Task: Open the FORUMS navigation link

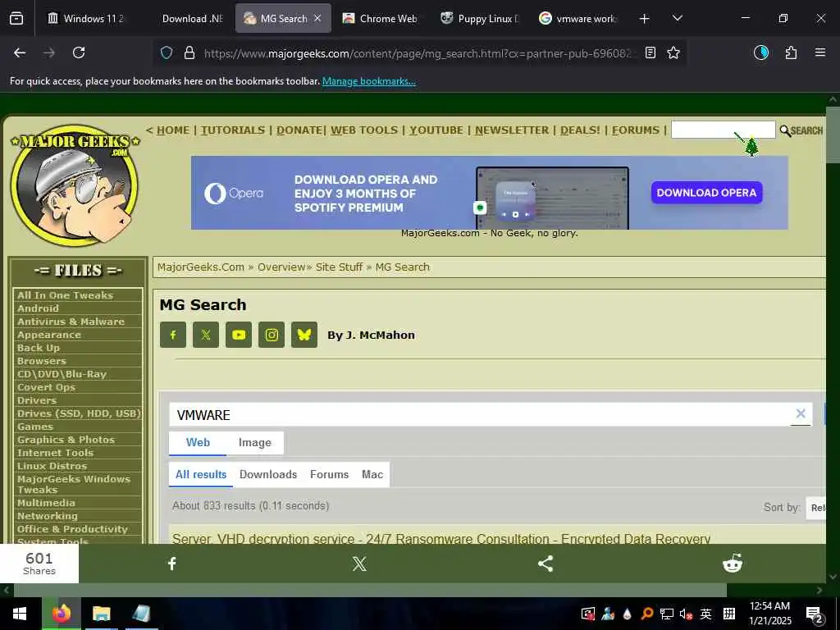Action: [636, 130]
